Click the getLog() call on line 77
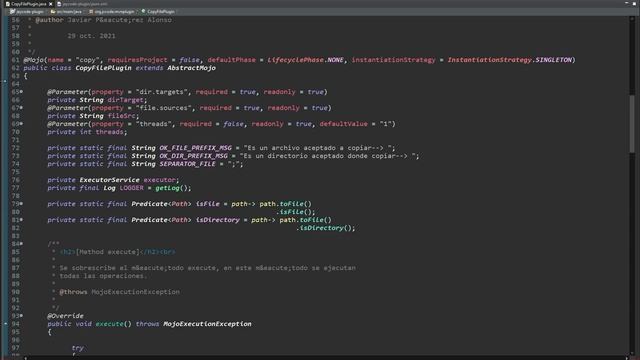Image resolution: width=640 pixels, height=360 pixels. [x=173, y=188]
